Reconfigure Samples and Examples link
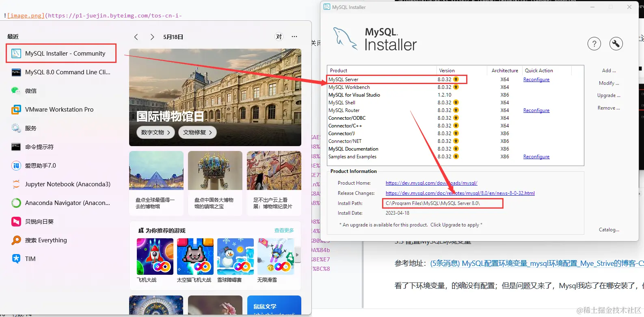644x317 pixels. [x=536, y=157]
